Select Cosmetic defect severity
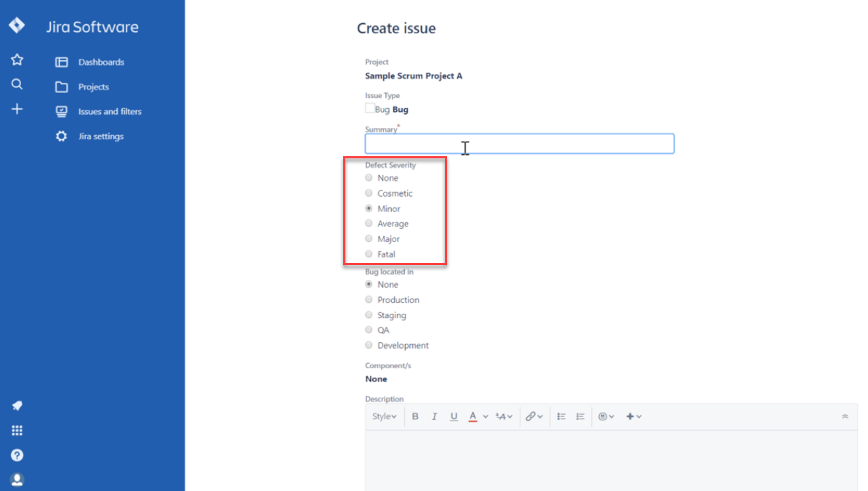This screenshot has height=491, width=868. pos(369,193)
